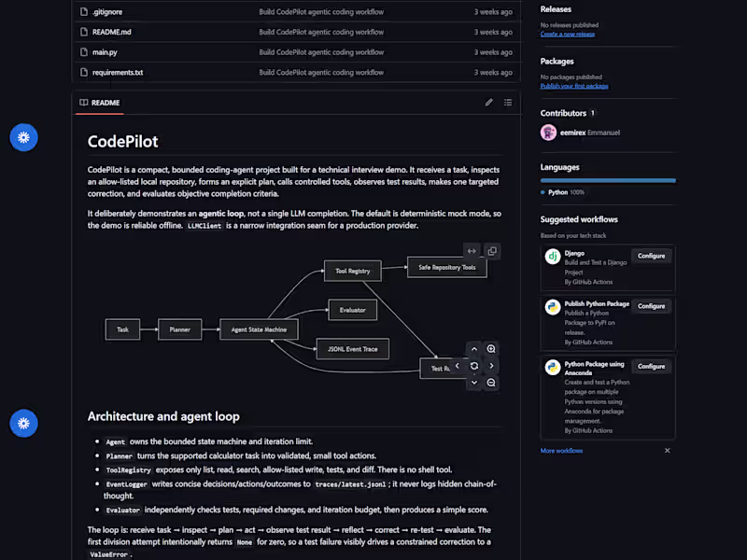Screen dimensions: 747x560
Task: Open the requirements.txt file
Action: coord(118,73)
